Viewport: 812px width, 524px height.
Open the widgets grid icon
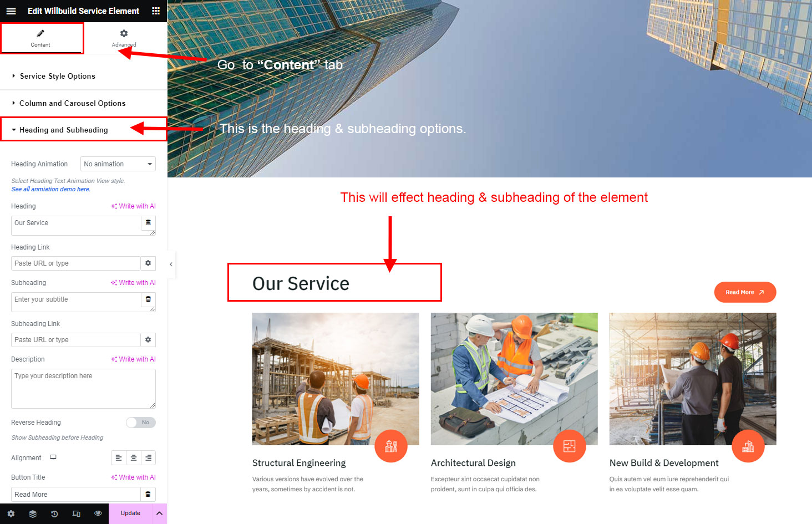tap(156, 11)
